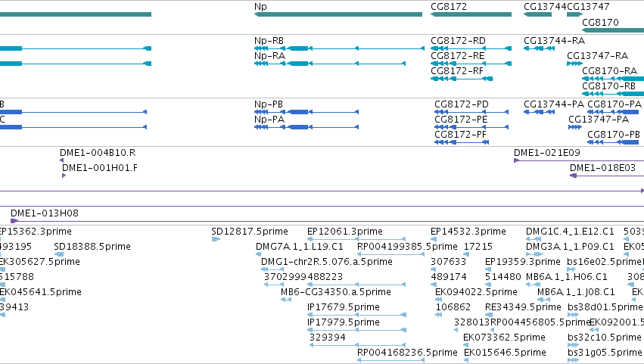This screenshot has height=364, width=644.
Task: Select the Np gene bar
Action: tap(338, 14)
